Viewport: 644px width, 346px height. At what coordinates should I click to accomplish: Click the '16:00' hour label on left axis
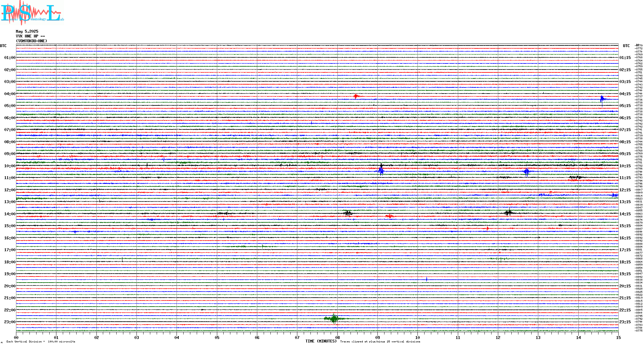click(x=10, y=238)
